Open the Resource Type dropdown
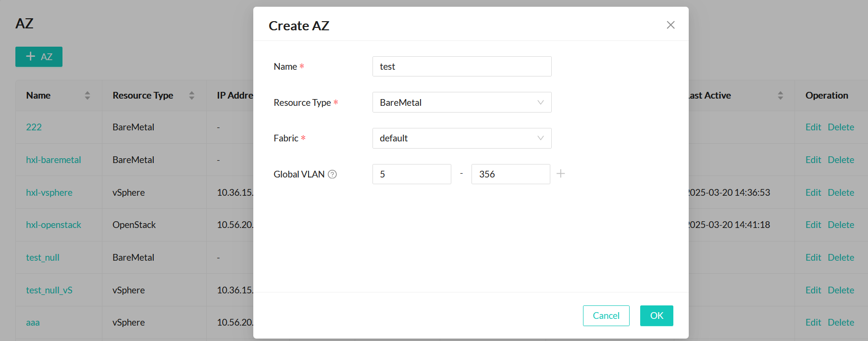Image resolution: width=868 pixels, height=341 pixels. pyautogui.click(x=461, y=102)
